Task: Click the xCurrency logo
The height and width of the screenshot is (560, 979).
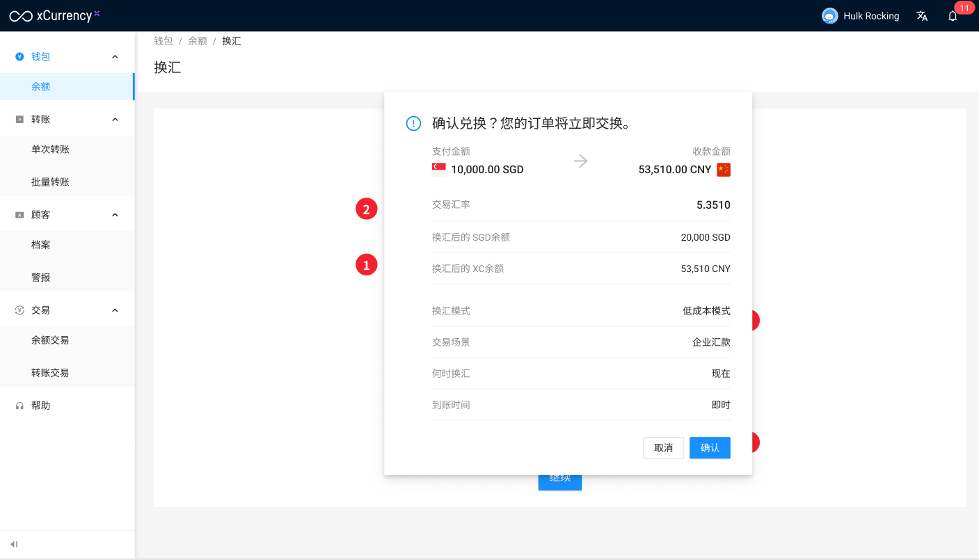Action: click(x=54, y=15)
